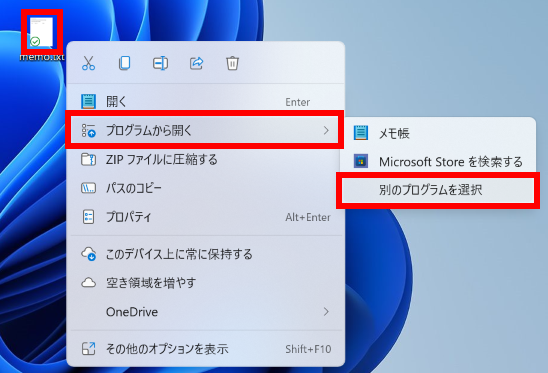
Task: Choose パスのコピー menu entry
Action: coord(205,188)
